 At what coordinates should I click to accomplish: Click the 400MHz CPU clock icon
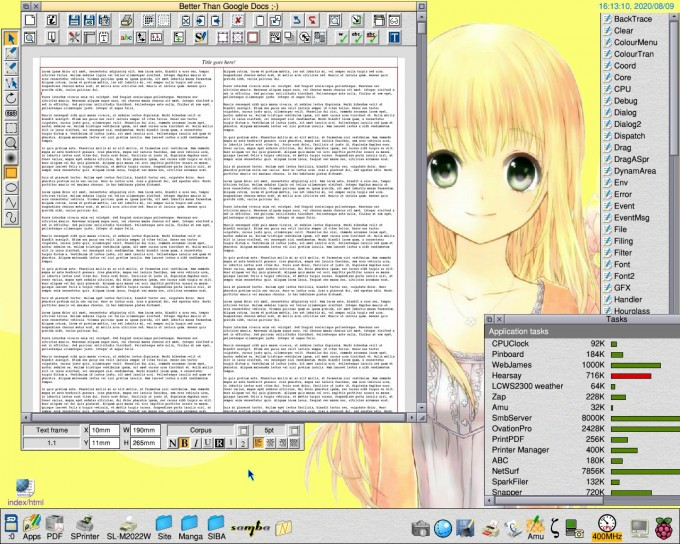click(x=607, y=528)
